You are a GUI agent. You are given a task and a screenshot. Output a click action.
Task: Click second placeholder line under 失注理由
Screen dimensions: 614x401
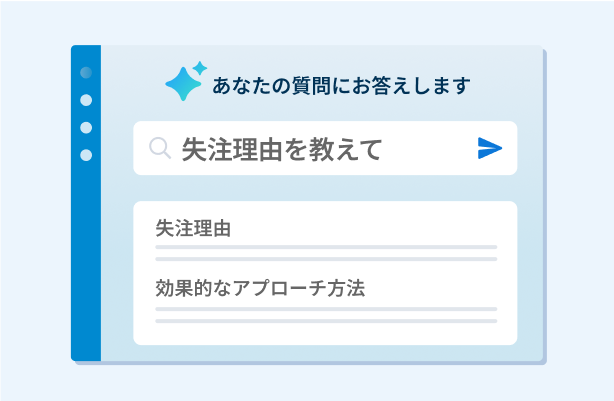coord(326,259)
